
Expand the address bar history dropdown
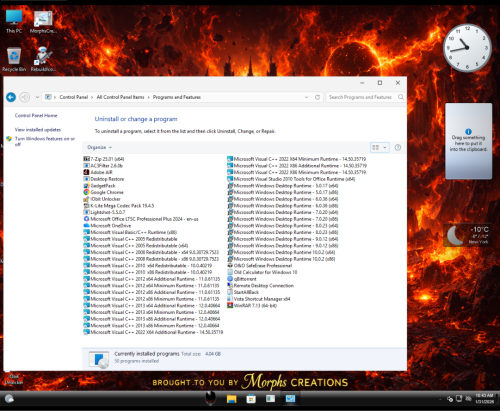click(306, 97)
